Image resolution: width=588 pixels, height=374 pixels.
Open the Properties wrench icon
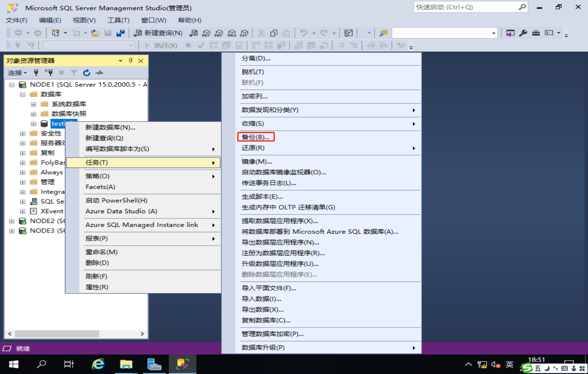[x=523, y=33]
